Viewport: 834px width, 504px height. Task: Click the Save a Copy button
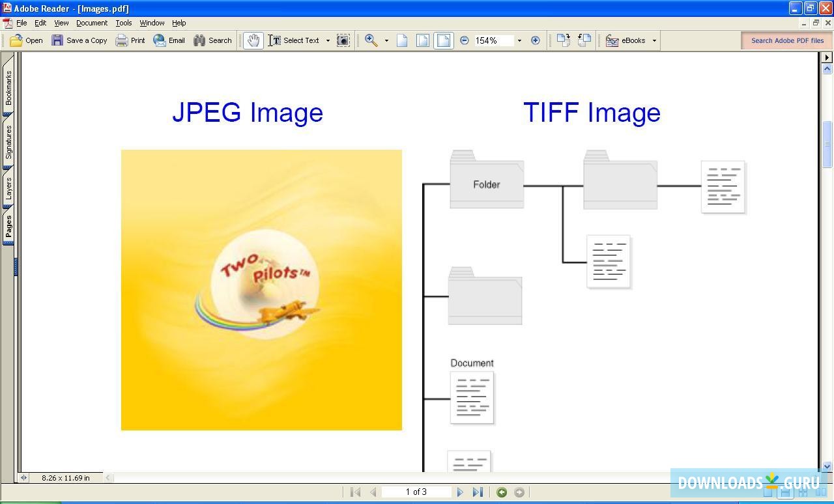click(x=81, y=40)
